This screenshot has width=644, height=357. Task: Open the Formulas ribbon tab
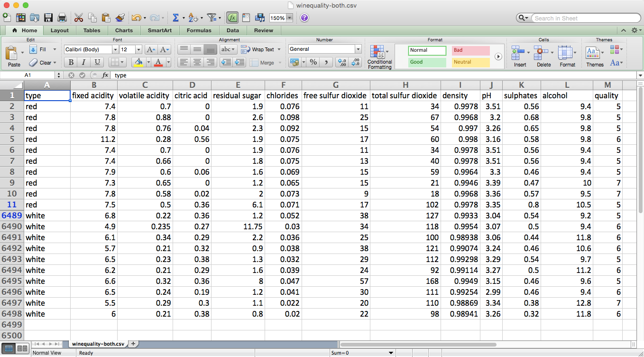point(199,30)
